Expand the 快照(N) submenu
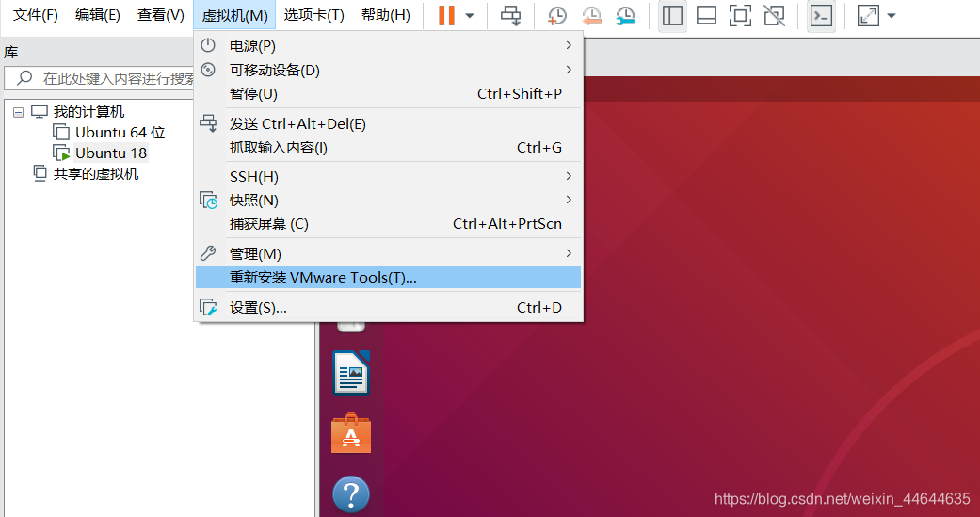The width and height of the screenshot is (980, 517). coord(388,200)
